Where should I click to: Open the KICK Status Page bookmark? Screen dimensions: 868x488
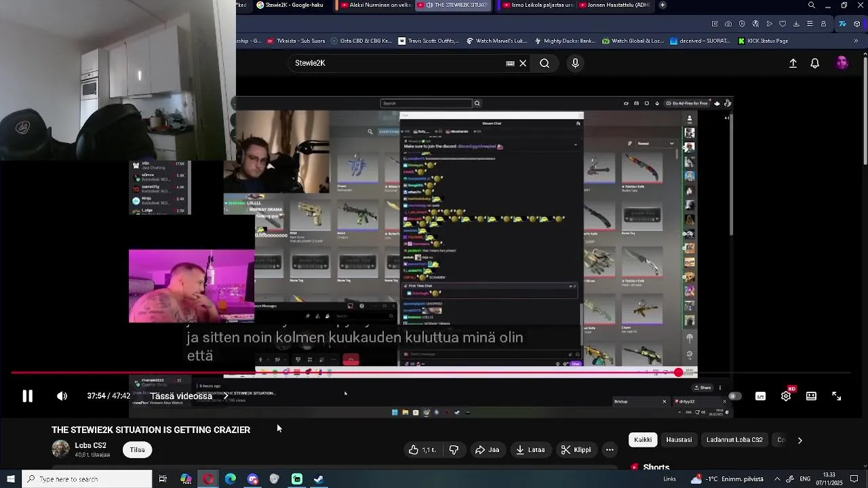[x=762, y=41]
